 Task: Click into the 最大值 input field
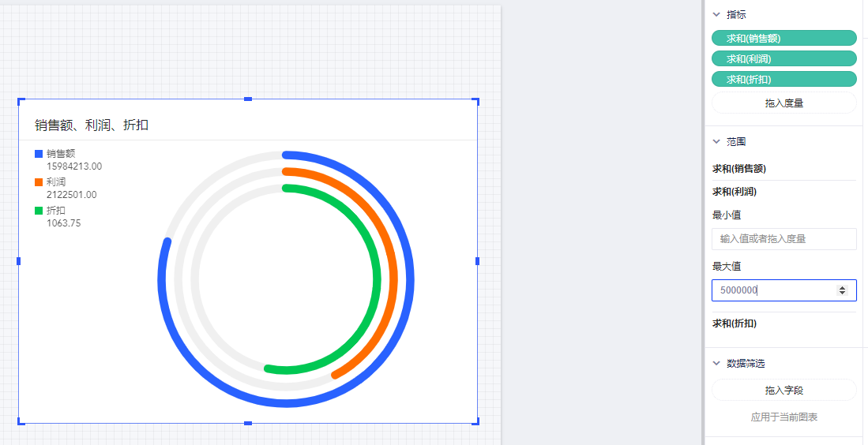(x=770, y=290)
